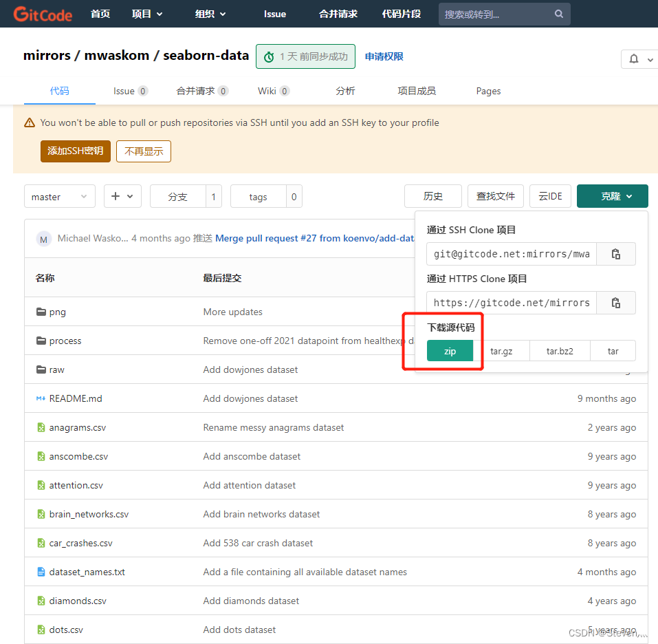Open Issue in the top navigation
The height and width of the screenshot is (644, 658).
tap(275, 14)
